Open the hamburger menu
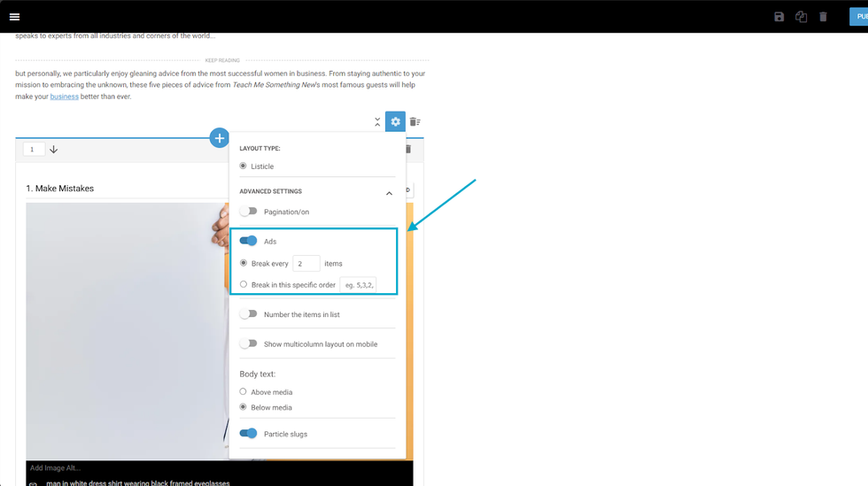Screen dimensions: 868x486 (x=14, y=17)
